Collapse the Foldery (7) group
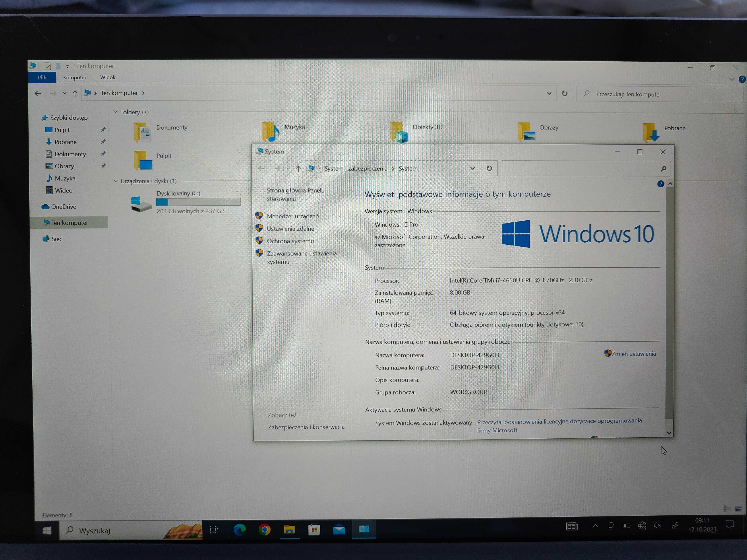This screenshot has height=560, width=747. 115,112
